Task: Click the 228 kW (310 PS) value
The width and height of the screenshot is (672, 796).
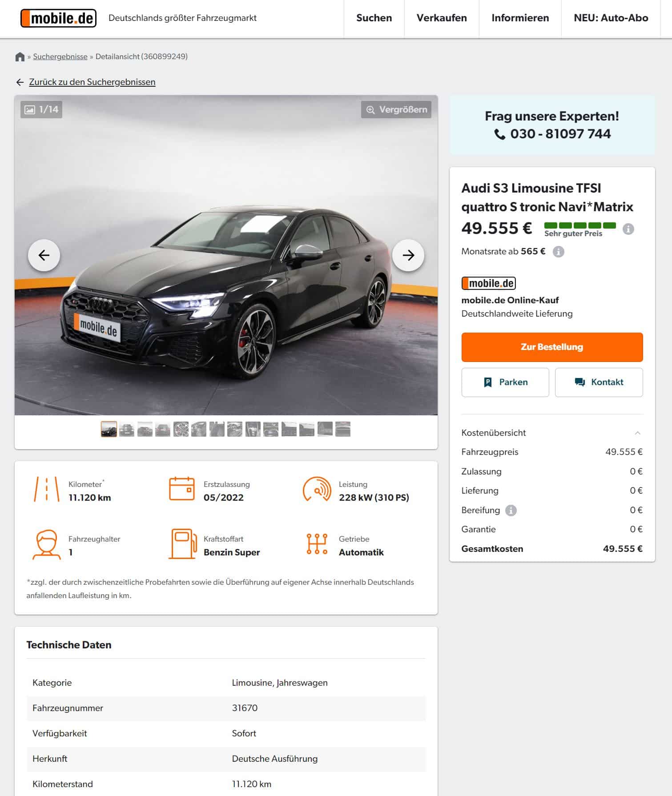Action: pos(374,498)
